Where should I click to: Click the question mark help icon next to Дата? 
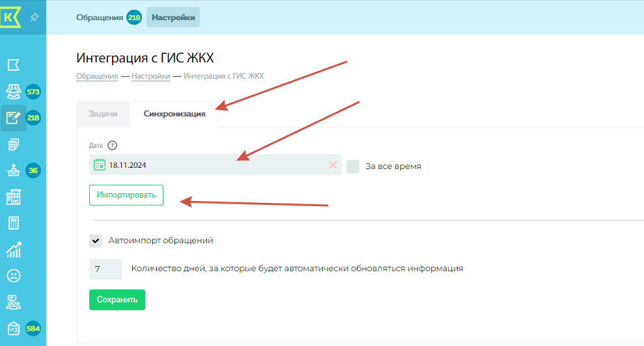pyautogui.click(x=112, y=145)
